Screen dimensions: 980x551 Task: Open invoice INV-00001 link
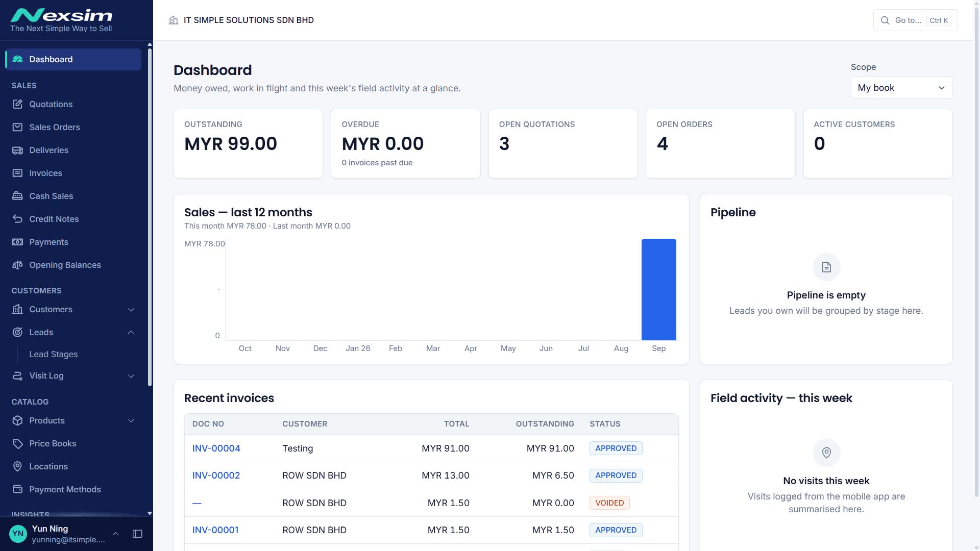(x=215, y=530)
